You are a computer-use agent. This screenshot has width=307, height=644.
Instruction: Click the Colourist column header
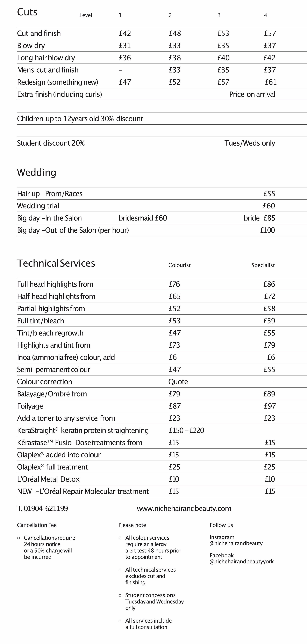pos(179,265)
